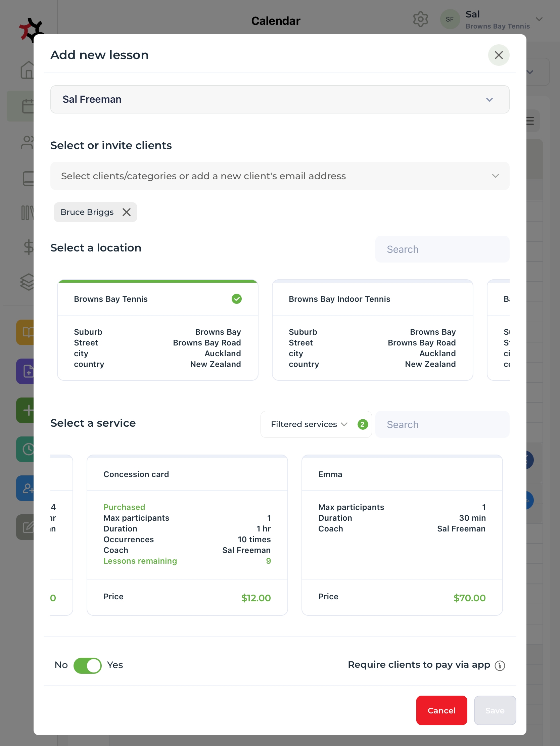
Task: Click the location Search field
Action: (442, 249)
